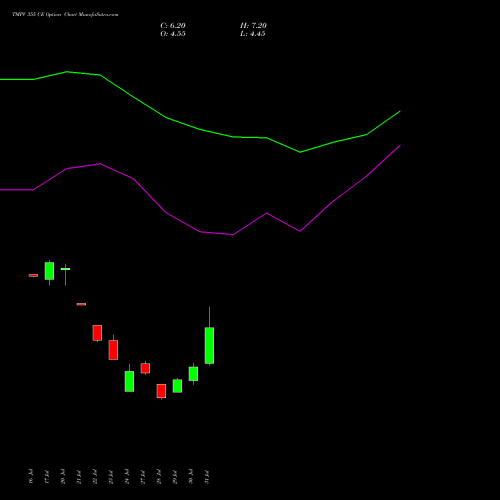This screenshot has width=500, height=500.
Task: Select the 30 Jul date label
Action: click(191, 476)
